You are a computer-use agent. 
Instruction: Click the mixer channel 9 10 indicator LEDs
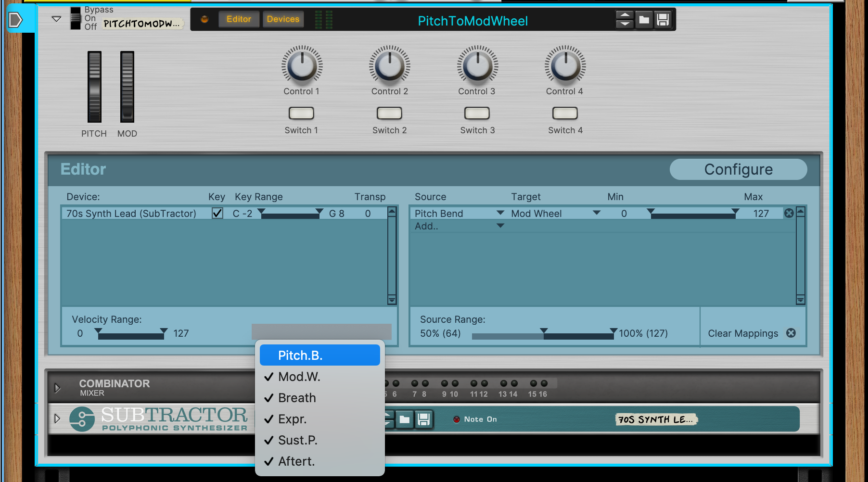tap(450, 383)
